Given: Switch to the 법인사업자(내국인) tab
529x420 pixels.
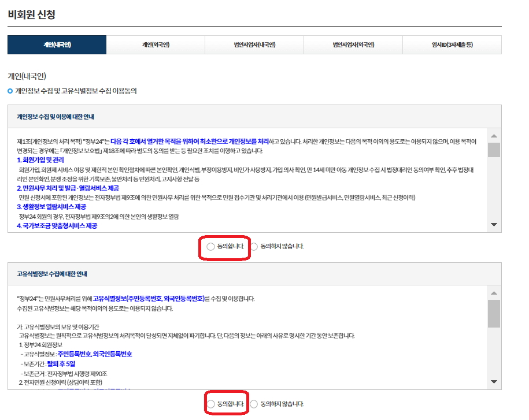Looking at the screenshot, I should pos(254,44).
